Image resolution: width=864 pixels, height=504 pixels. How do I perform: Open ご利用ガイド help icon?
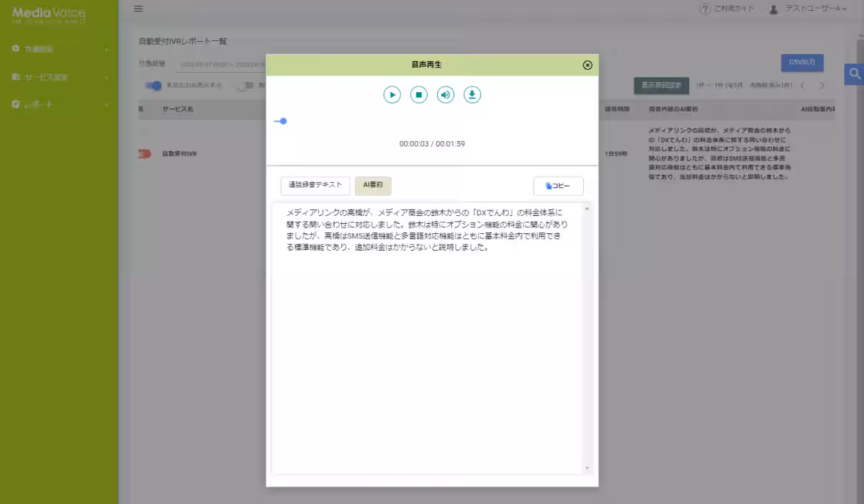click(704, 9)
